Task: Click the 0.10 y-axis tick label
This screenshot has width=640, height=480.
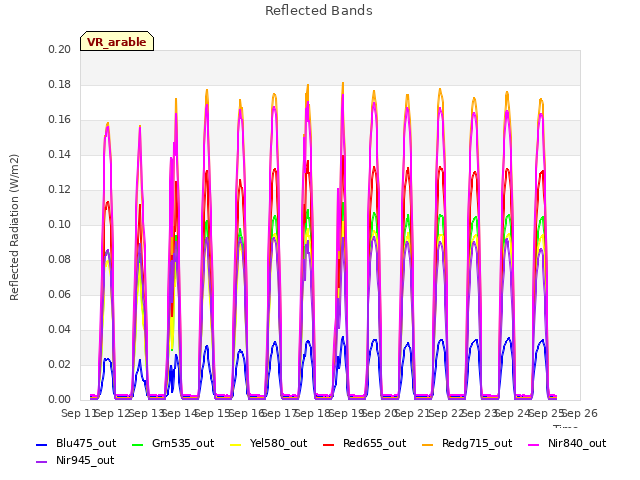Action: pyautogui.click(x=60, y=224)
